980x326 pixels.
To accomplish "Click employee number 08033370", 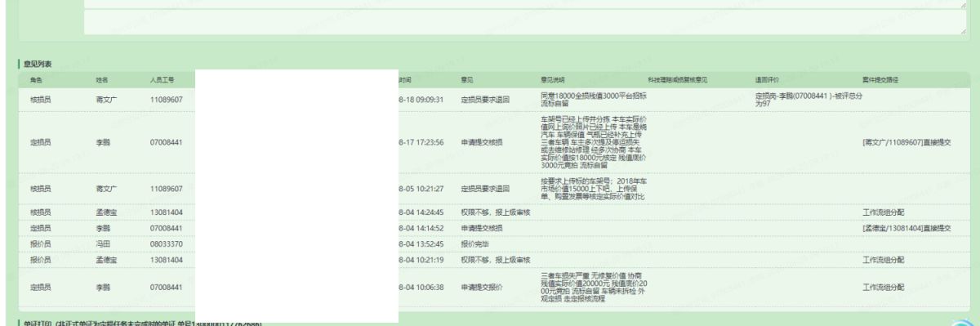I will pyautogui.click(x=166, y=243).
